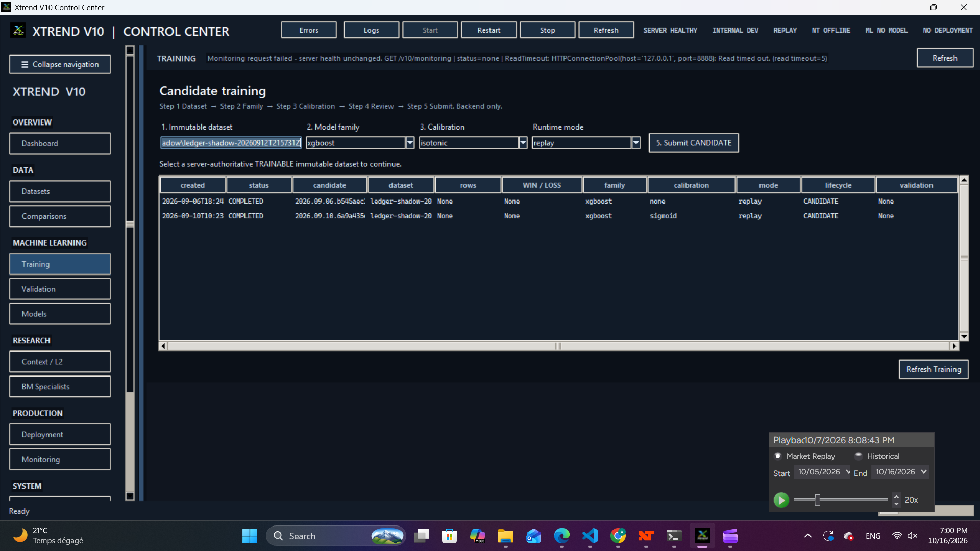Open the Validation page
980x551 pixels.
tap(60, 289)
